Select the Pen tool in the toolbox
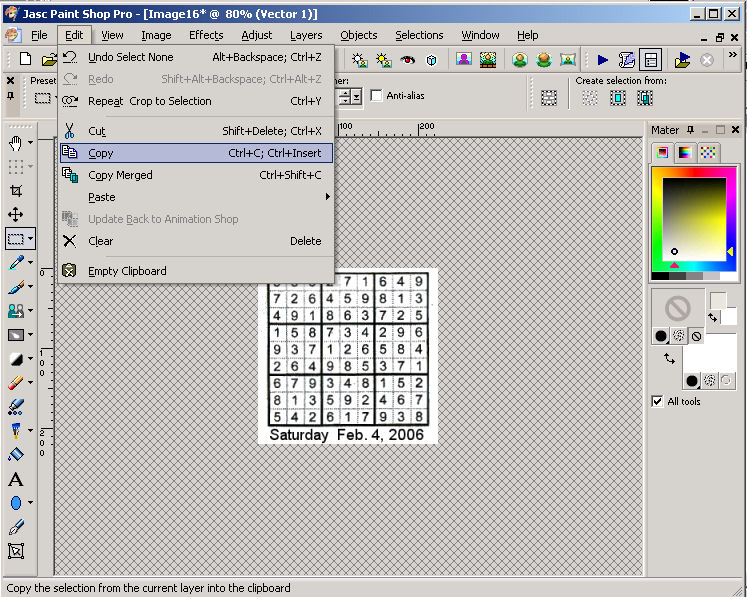 16,527
